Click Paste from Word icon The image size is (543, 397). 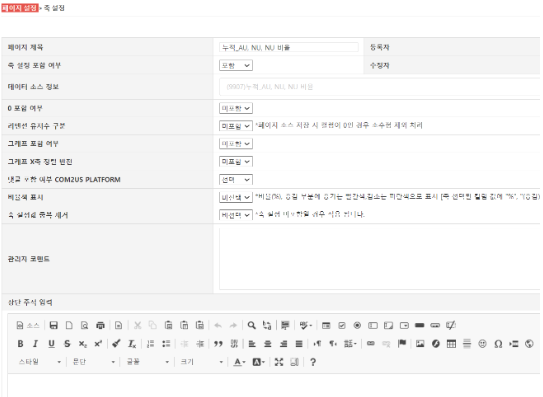click(200, 325)
